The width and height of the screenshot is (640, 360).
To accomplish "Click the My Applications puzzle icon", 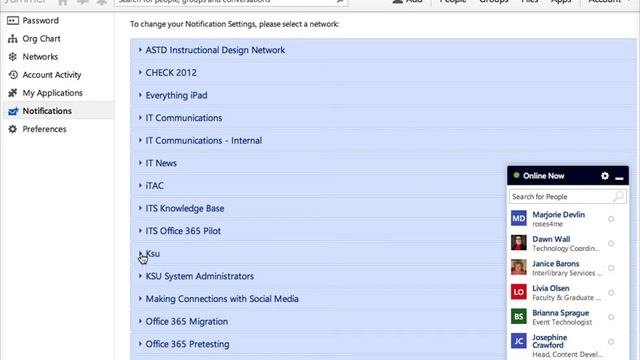I will point(13,93).
